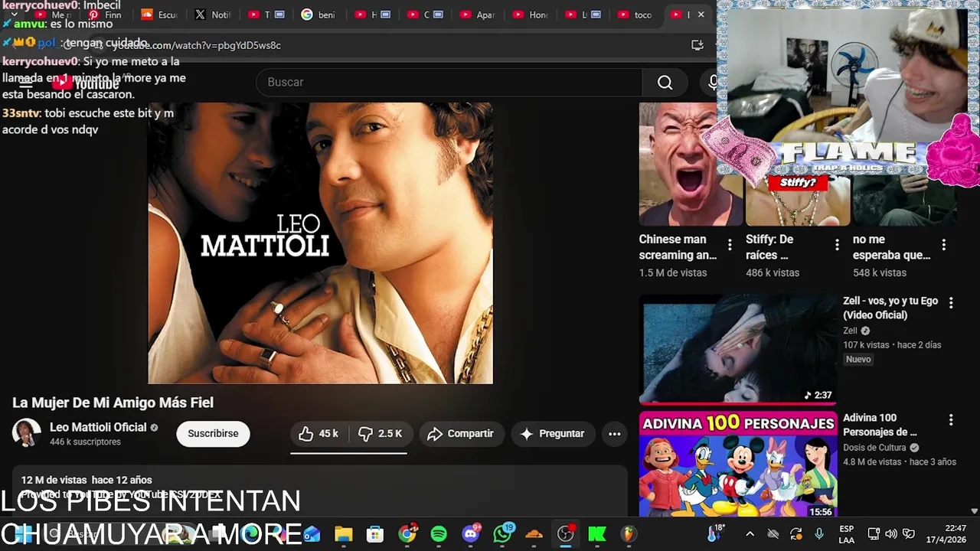Open Outlook from the taskbar
The height and width of the screenshot is (551, 980).
click(312, 534)
